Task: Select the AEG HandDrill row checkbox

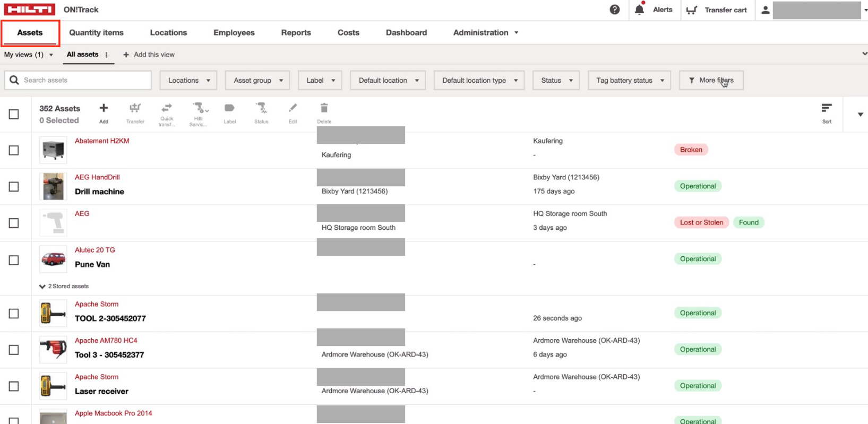Action: coord(14,187)
